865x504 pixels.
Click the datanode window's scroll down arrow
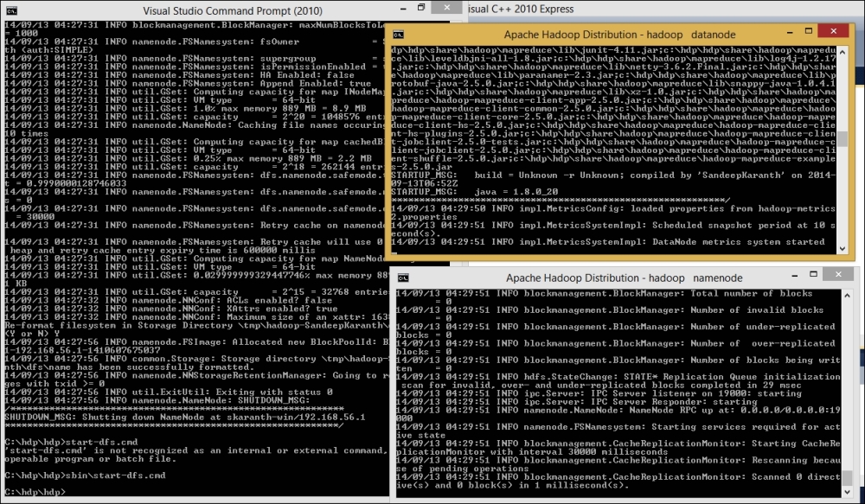(843, 249)
